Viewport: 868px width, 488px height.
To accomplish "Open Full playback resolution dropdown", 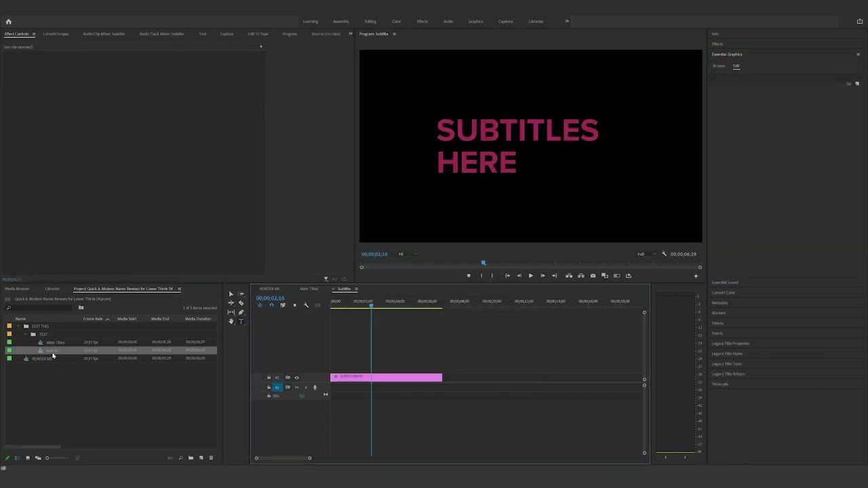I will point(646,254).
